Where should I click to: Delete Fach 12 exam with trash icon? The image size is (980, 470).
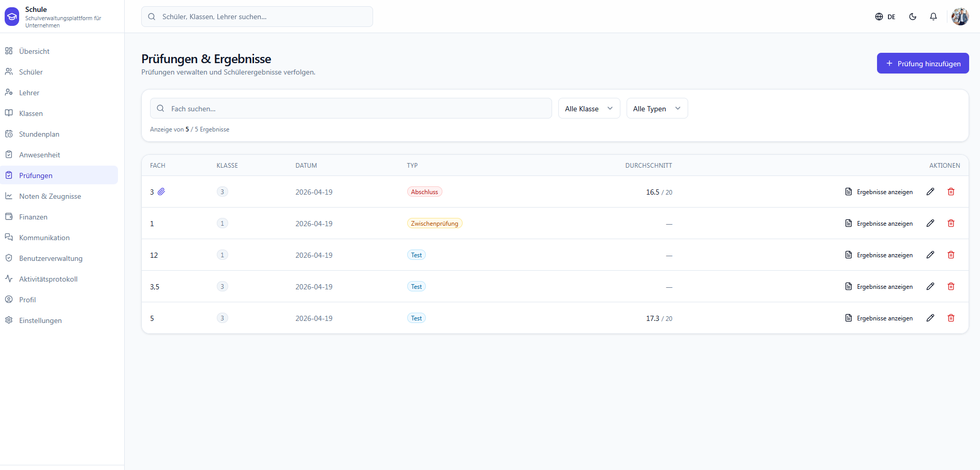click(951, 255)
